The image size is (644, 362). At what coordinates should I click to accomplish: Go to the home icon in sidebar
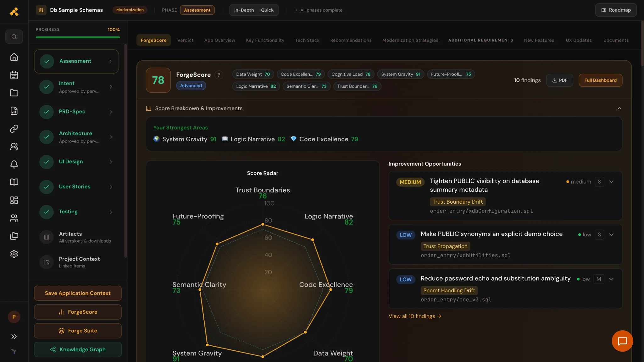14,57
